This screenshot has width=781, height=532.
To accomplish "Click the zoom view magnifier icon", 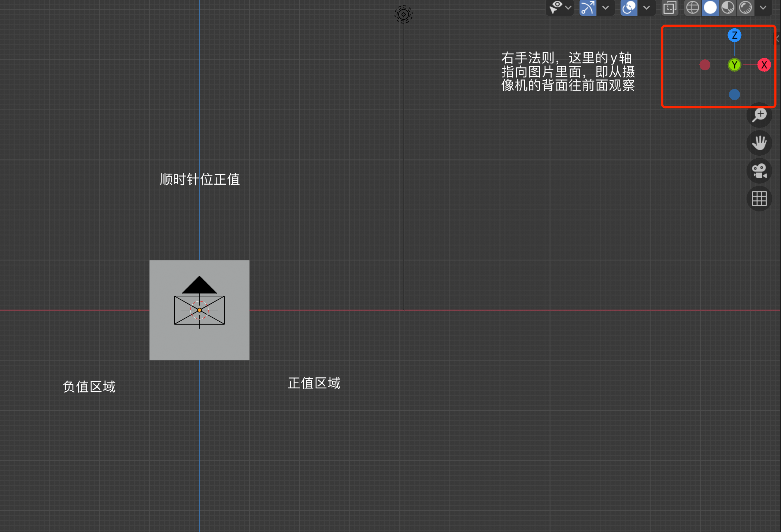I will [x=759, y=115].
